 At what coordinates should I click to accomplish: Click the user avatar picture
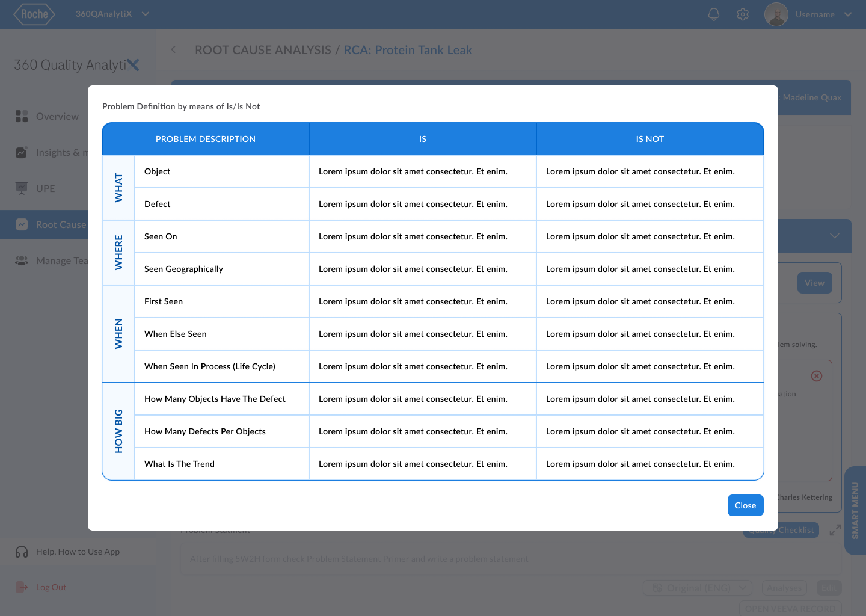(x=776, y=14)
